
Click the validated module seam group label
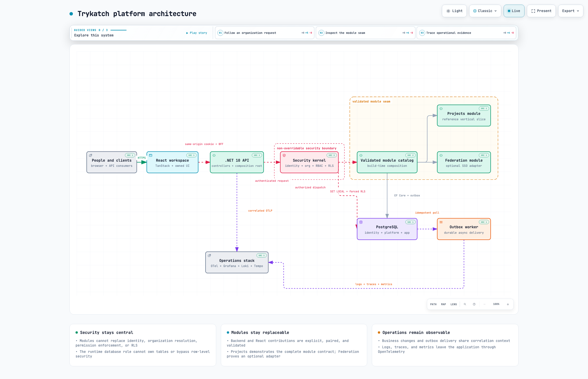click(371, 102)
